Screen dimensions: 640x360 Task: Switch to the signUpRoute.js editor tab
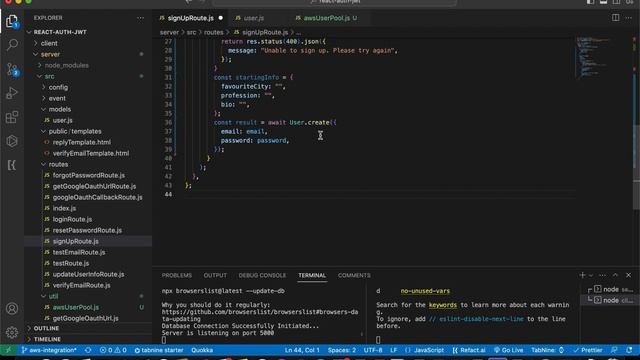click(x=191, y=18)
